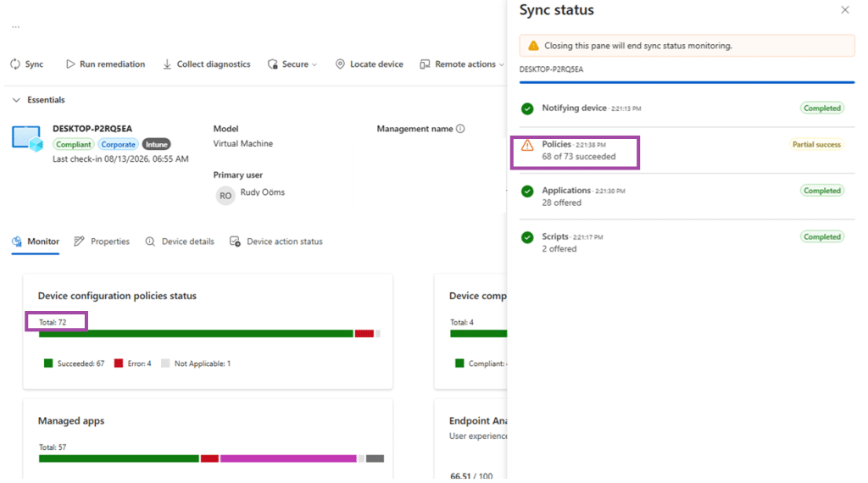Click the green Succeeded legend swatch

[x=48, y=364]
